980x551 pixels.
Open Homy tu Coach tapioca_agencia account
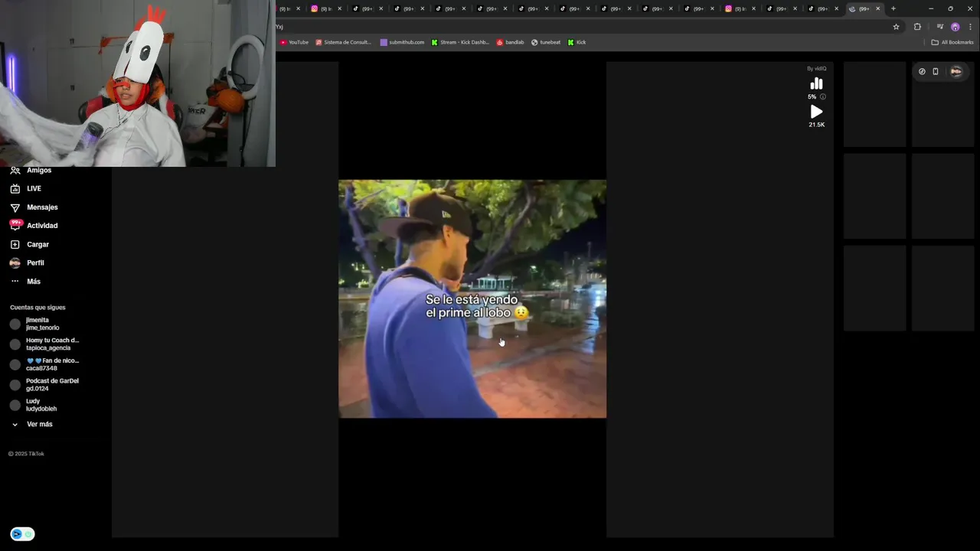pos(44,344)
